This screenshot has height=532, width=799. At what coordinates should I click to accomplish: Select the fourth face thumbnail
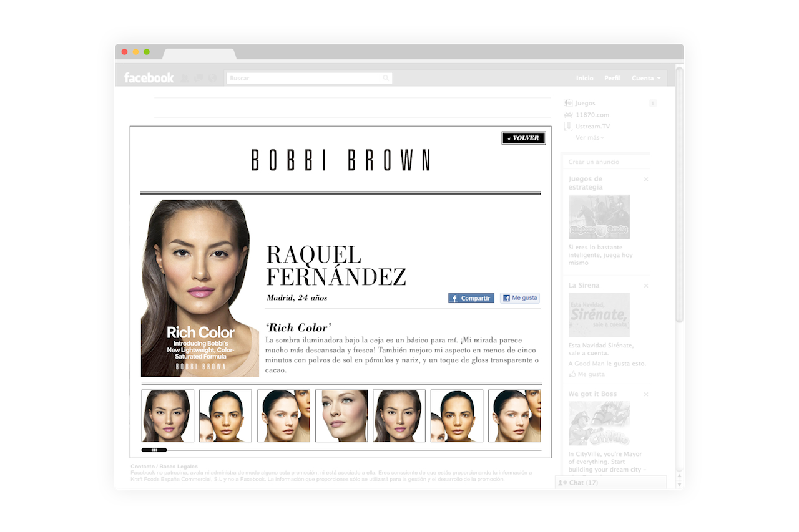coord(341,416)
